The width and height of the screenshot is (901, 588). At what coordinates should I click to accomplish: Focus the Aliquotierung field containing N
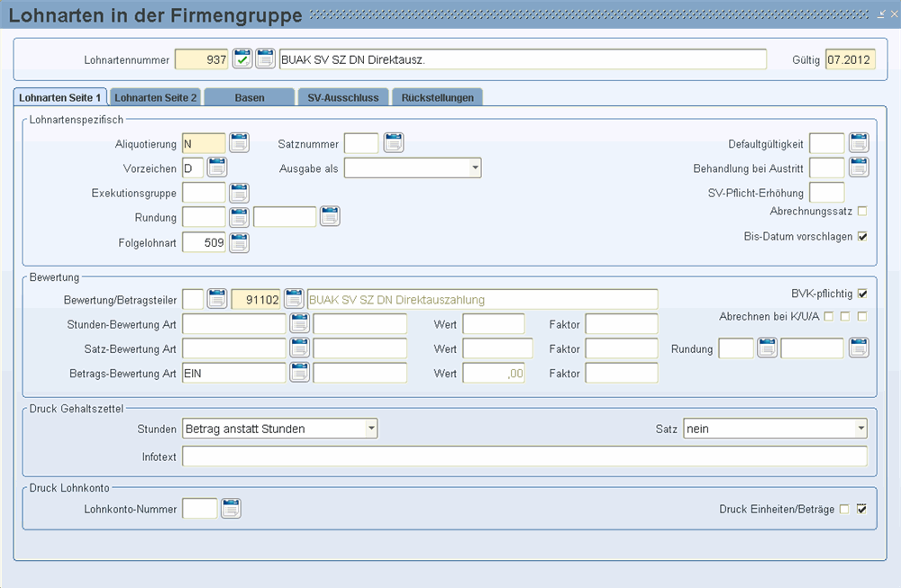[204, 143]
